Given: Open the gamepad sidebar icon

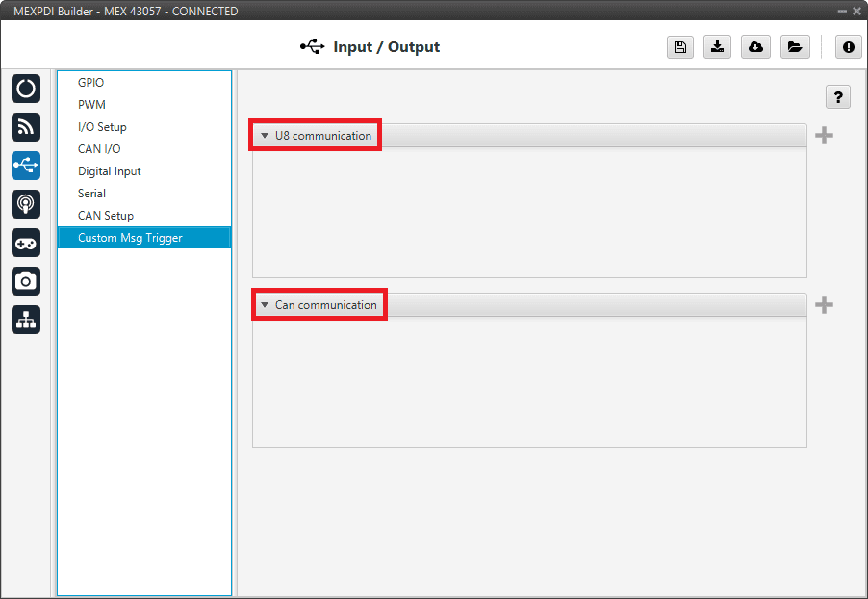Looking at the screenshot, I should pyautogui.click(x=26, y=243).
